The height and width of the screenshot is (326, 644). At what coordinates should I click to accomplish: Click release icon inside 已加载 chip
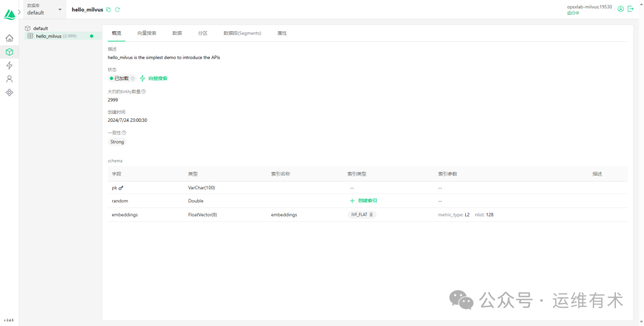point(132,78)
